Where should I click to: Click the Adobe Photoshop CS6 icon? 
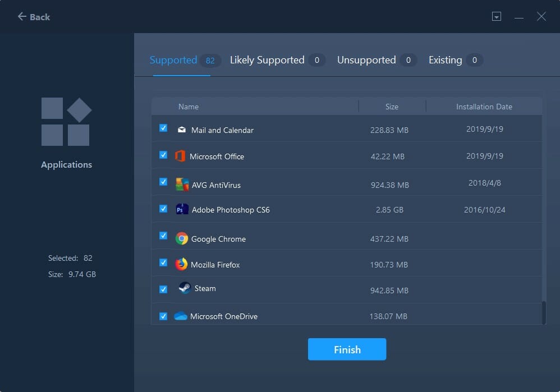tap(182, 209)
